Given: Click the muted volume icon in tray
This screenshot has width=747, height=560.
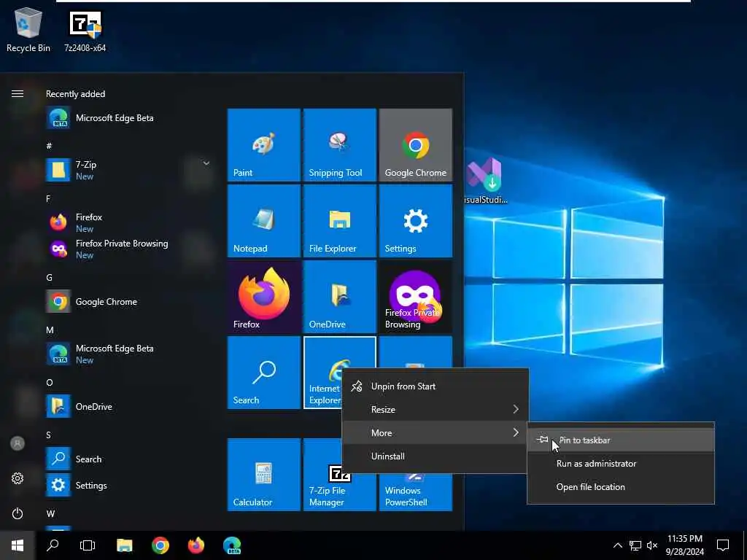Looking at the screenshot, I should pyautogui.click(x=652, y=545).
